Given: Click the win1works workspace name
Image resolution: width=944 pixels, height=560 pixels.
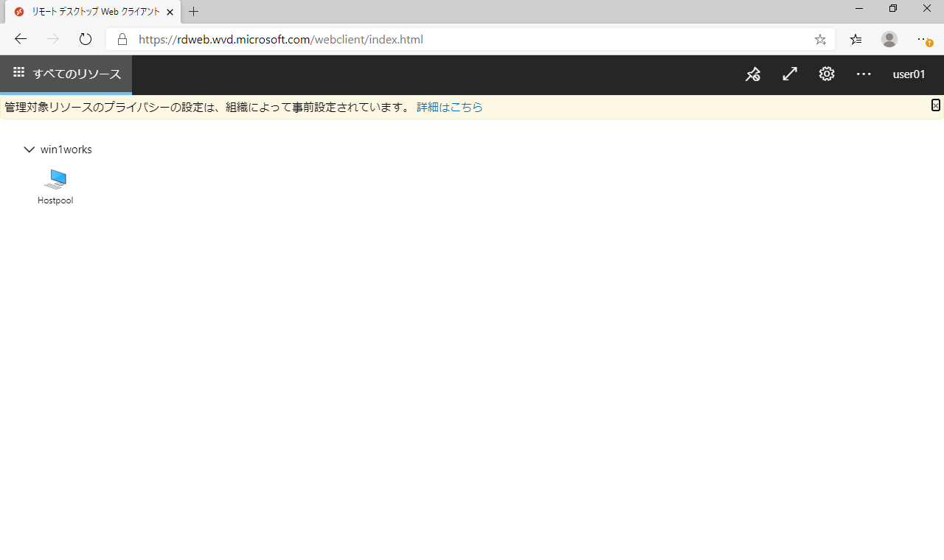Looking at the screenshot, I should coord(66,150).
